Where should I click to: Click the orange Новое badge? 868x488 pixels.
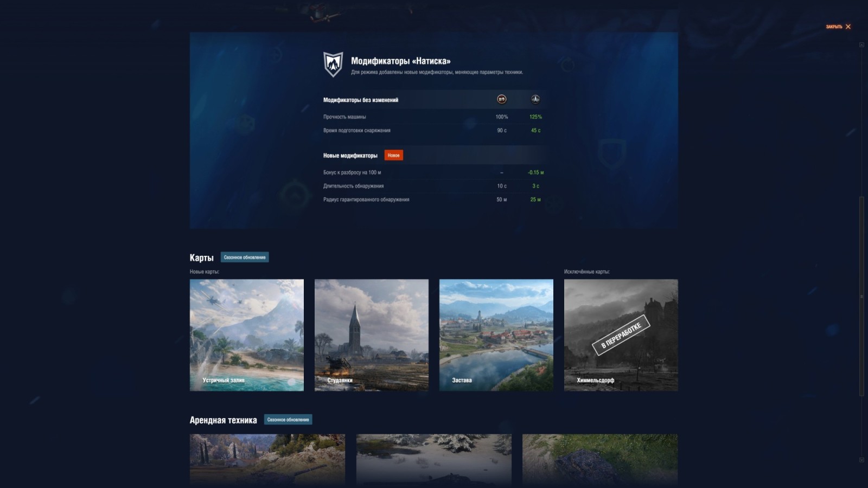pos(393,156)
